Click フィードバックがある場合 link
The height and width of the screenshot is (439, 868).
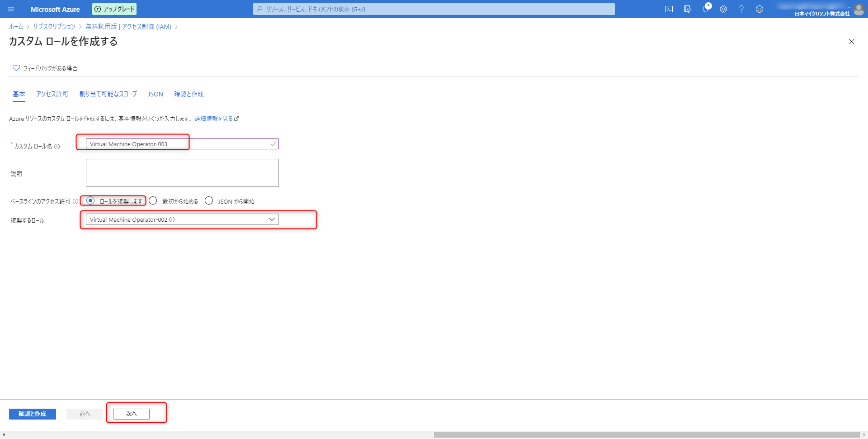(50, 68)
